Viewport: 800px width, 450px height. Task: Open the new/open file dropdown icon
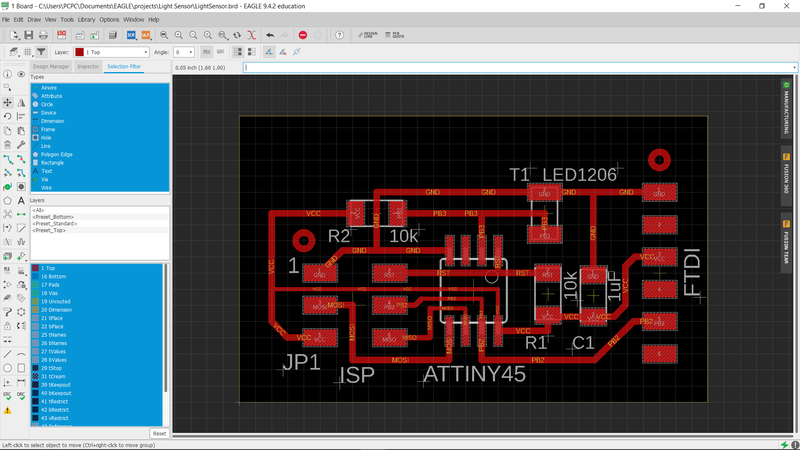[14, 35]
